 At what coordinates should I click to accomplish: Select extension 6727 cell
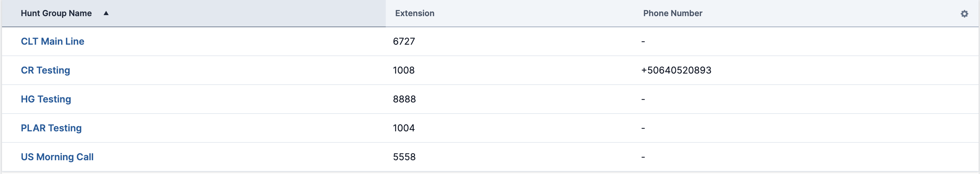(404, 41)
